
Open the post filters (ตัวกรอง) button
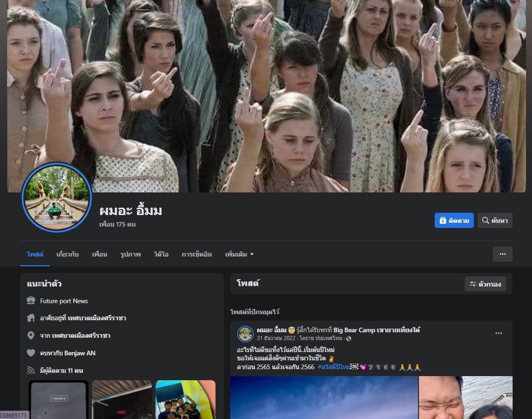[x=485, y=284]
